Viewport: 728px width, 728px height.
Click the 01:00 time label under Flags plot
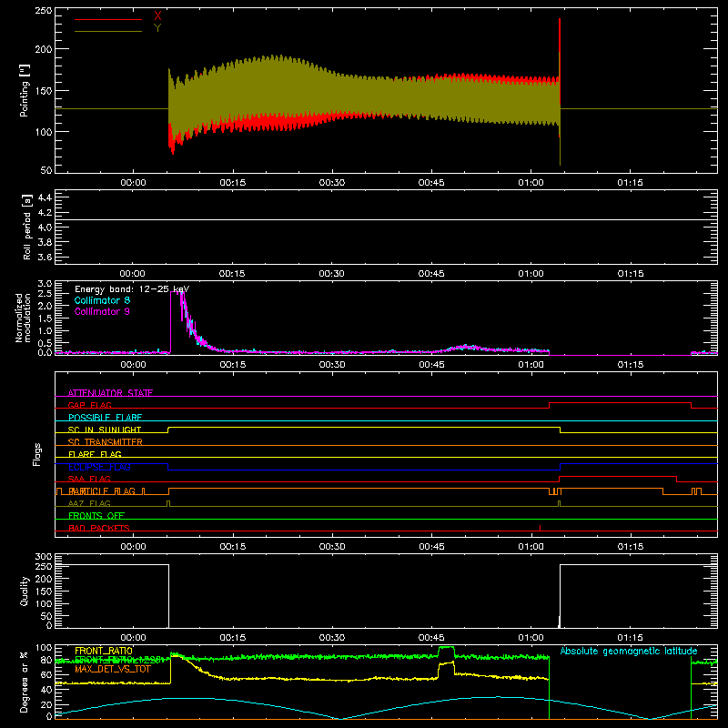[x=531, y=547]
